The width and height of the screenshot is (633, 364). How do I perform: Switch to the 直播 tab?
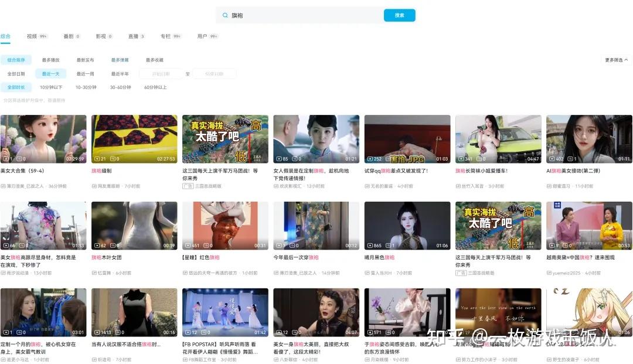point(132,36)
